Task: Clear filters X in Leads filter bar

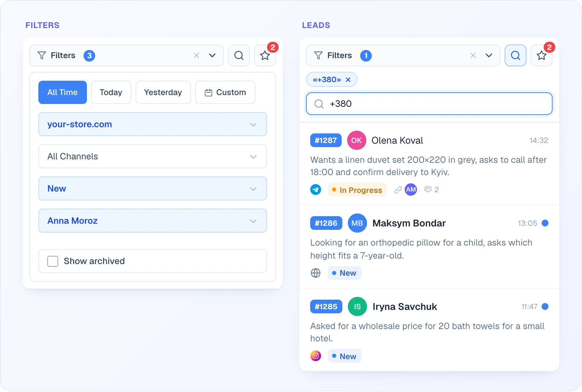Action: pos(473,55)
